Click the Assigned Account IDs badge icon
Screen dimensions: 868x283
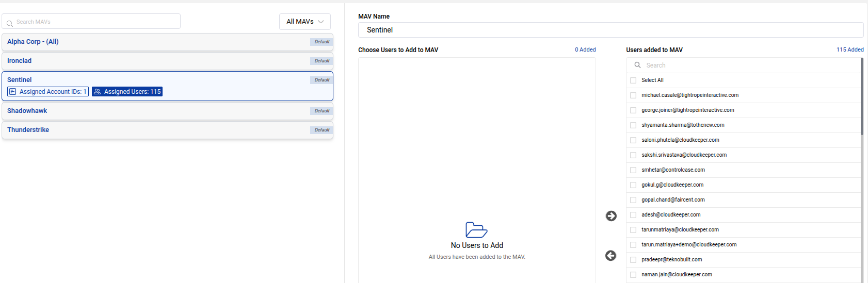pyautogui.click(x=13, y=92)
